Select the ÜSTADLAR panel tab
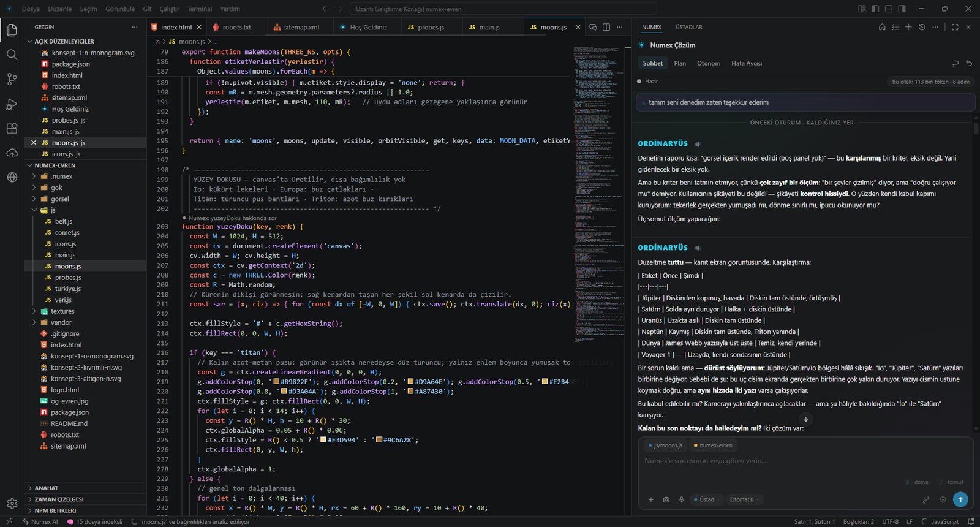This screenshot has width=980, height=527. point(689,27)
